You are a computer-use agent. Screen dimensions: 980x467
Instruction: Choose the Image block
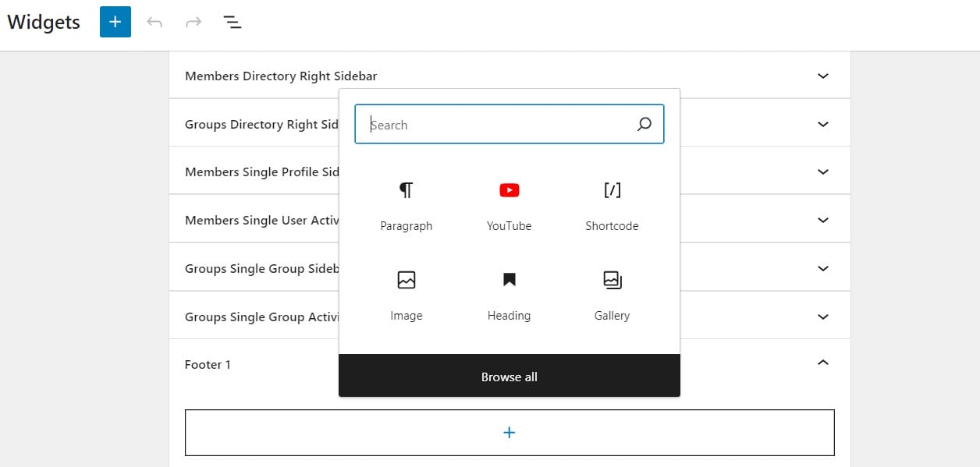point(406,295)
